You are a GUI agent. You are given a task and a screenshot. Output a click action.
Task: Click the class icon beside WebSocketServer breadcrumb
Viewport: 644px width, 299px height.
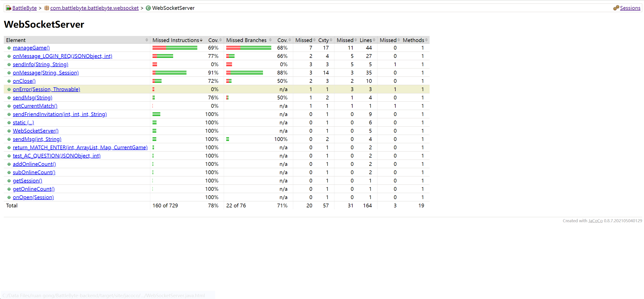click(148, 8)
